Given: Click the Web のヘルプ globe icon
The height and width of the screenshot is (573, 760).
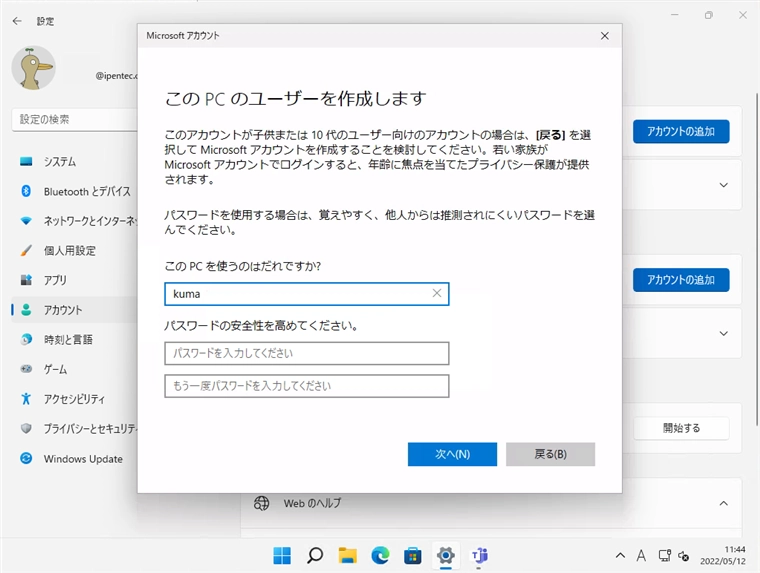Looking at the screenshot, I should [x=261, y=503].
